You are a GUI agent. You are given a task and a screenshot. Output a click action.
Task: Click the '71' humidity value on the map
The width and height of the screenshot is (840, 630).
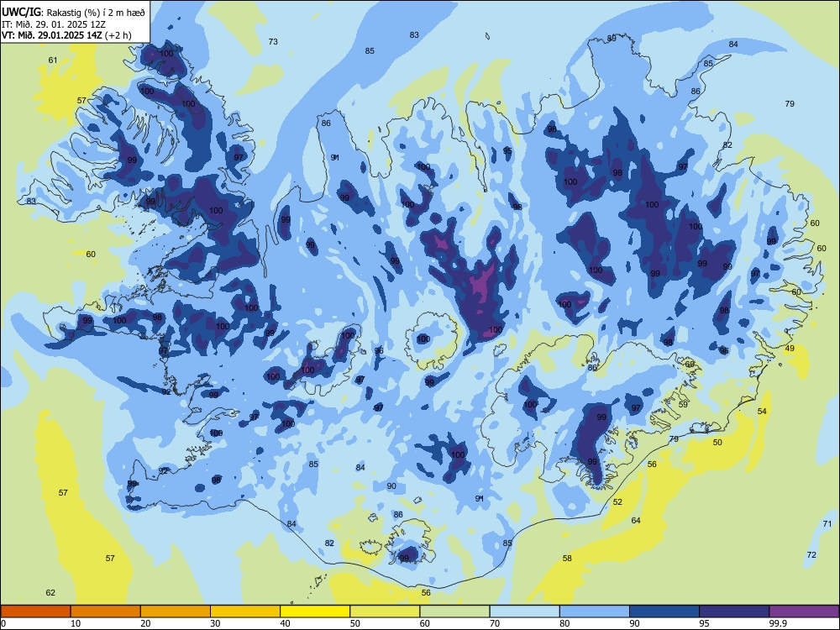click(x=827, y=523)
